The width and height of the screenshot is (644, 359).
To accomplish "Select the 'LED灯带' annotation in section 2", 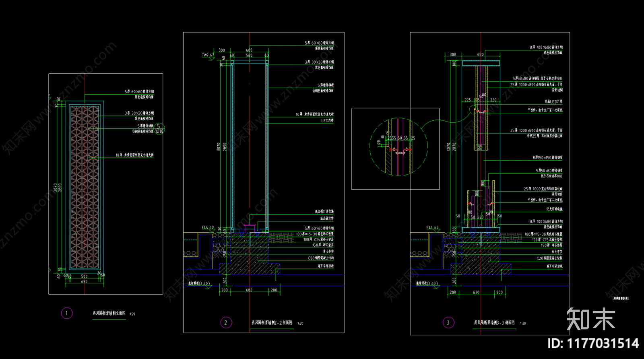I will (x=327, y=121).
